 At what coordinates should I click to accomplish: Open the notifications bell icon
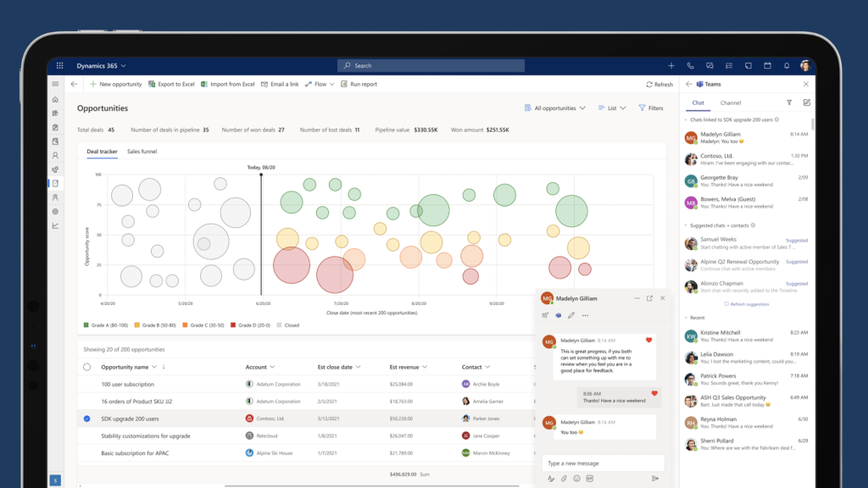pos(786,65)
